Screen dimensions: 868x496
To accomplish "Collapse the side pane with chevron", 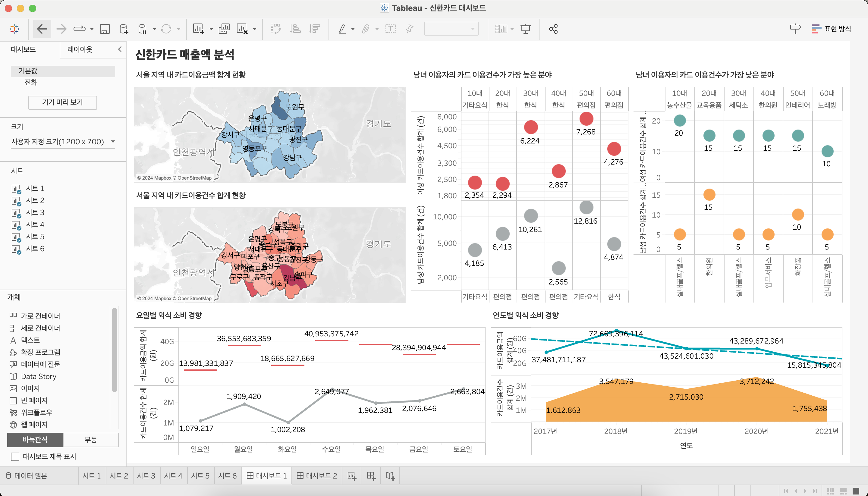I will point(120,49).
